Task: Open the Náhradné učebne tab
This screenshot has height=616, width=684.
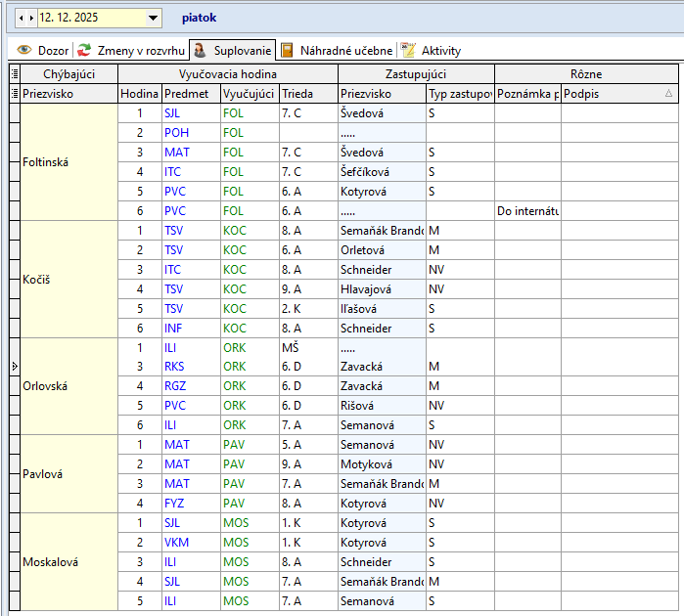Action: (346, 50)
